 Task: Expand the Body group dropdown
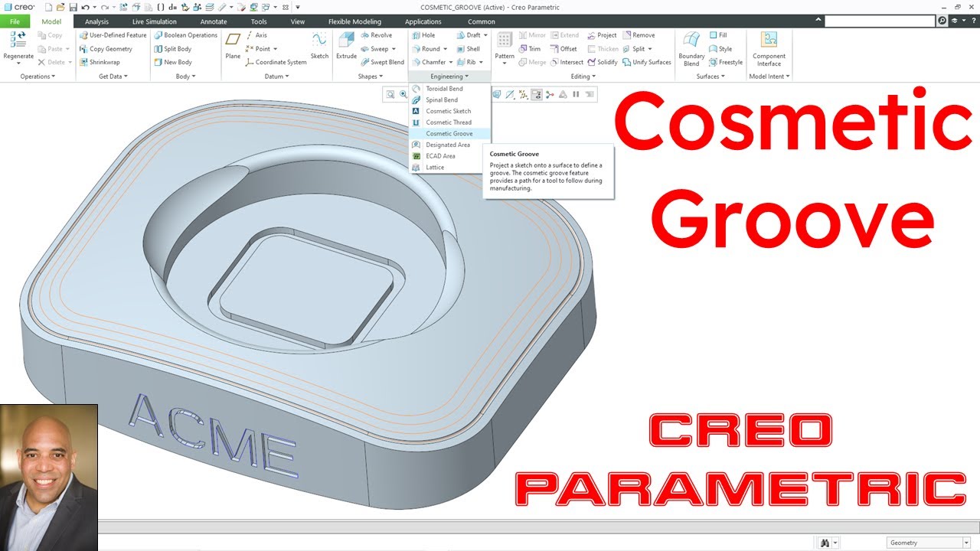(185, 77)
